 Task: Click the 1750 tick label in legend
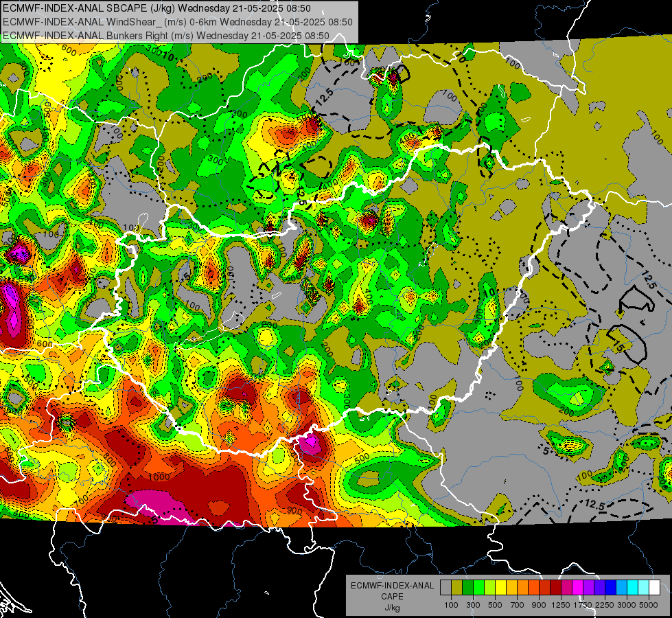(x=583, y=605)
